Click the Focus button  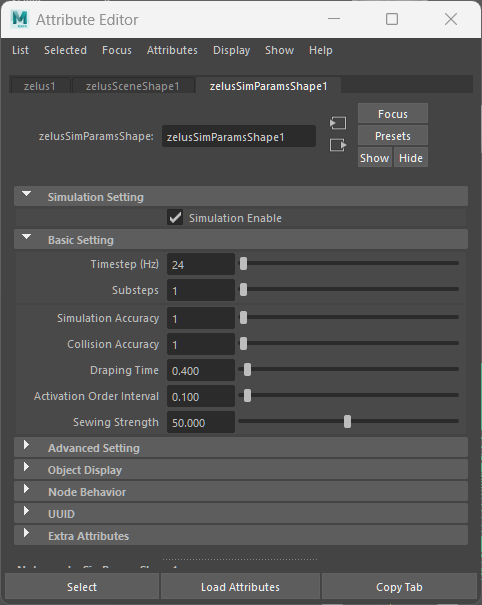(x=393, y=114)
